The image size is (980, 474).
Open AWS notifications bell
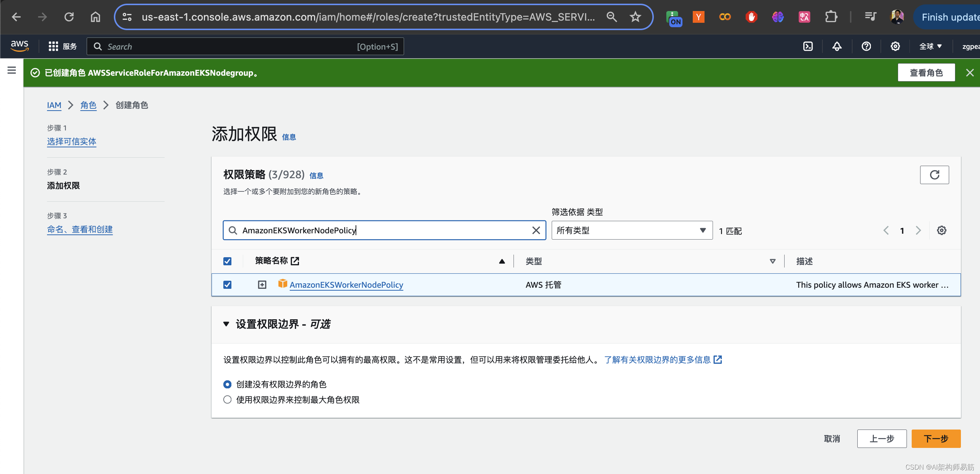(x=837, y=46)
